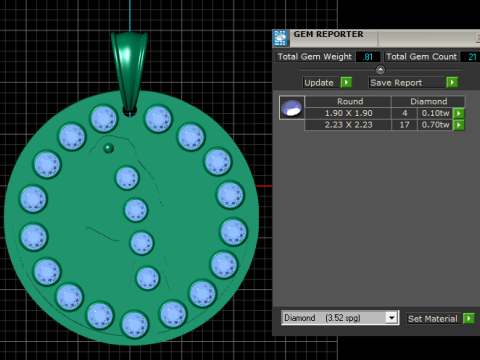
Task: Click the gem count 4 cell
Action: point(404,113)
